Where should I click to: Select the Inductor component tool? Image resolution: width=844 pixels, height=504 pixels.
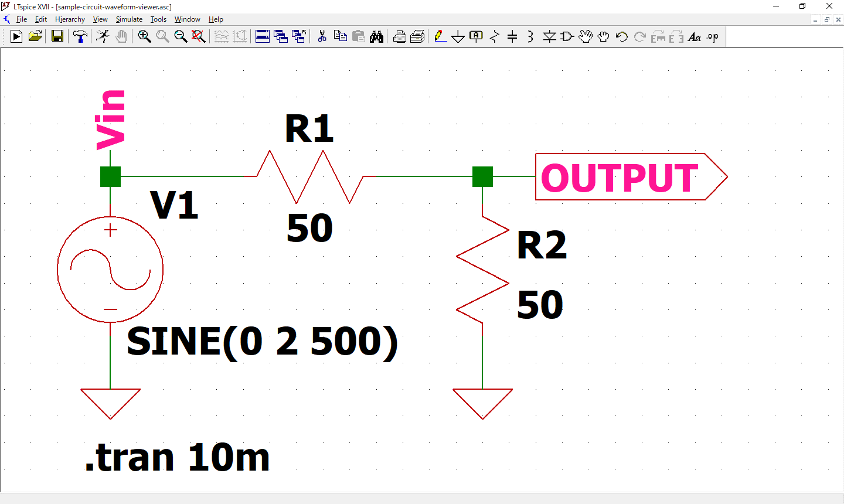coord(529,36)
